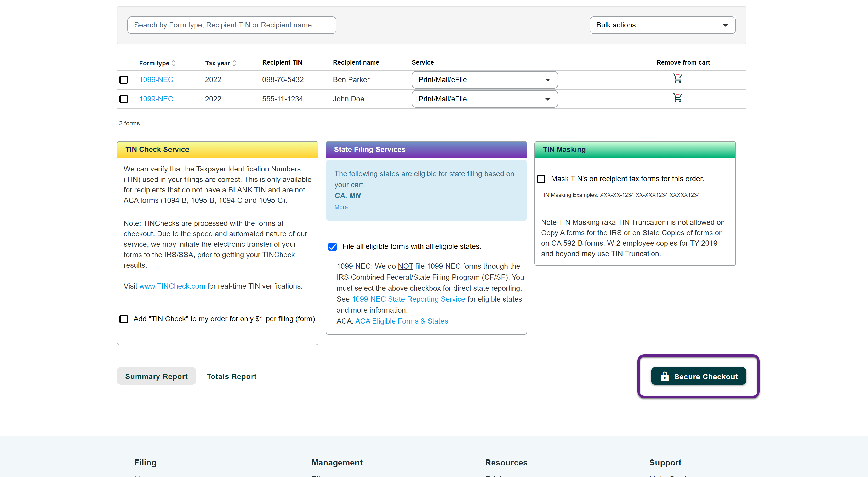Open John Doe's Service dropdown
The width and height of the screenshot is (868, 477).
tap(484, 99)
